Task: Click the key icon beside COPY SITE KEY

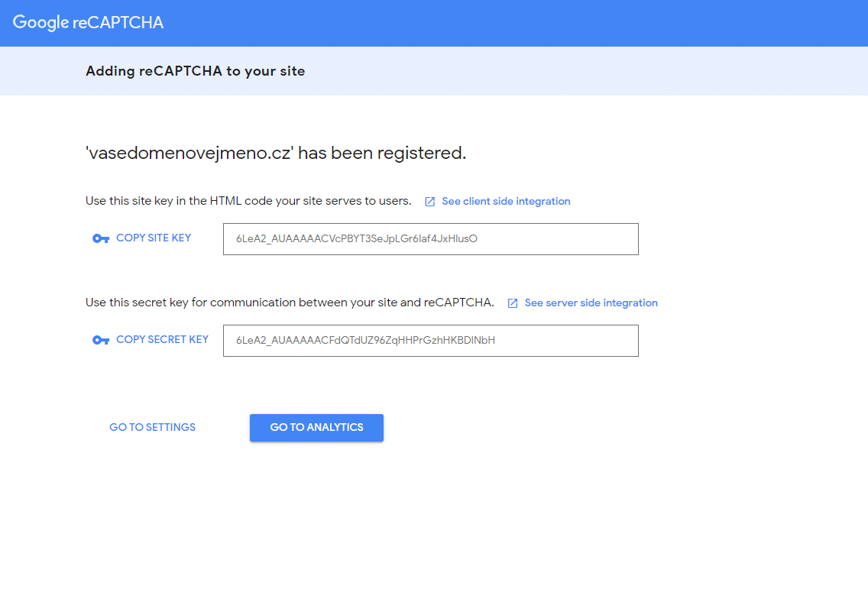Action: point(101,238)
